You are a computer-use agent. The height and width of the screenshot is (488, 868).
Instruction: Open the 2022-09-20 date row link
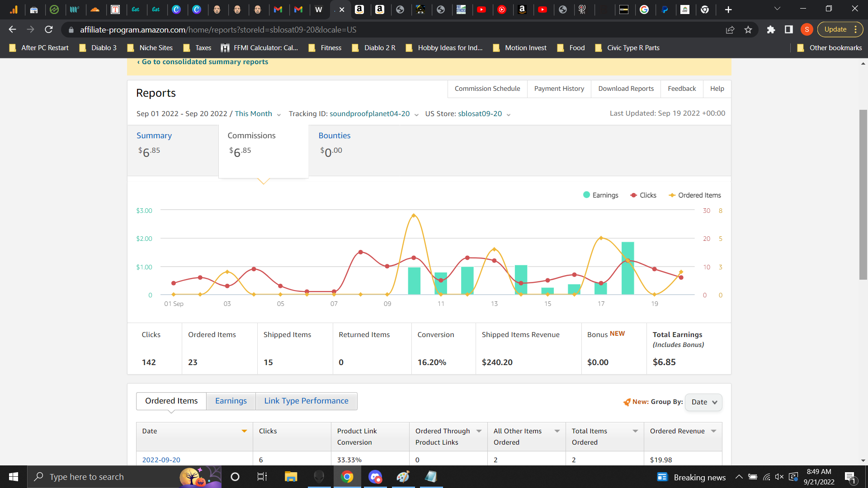[161, 460]
